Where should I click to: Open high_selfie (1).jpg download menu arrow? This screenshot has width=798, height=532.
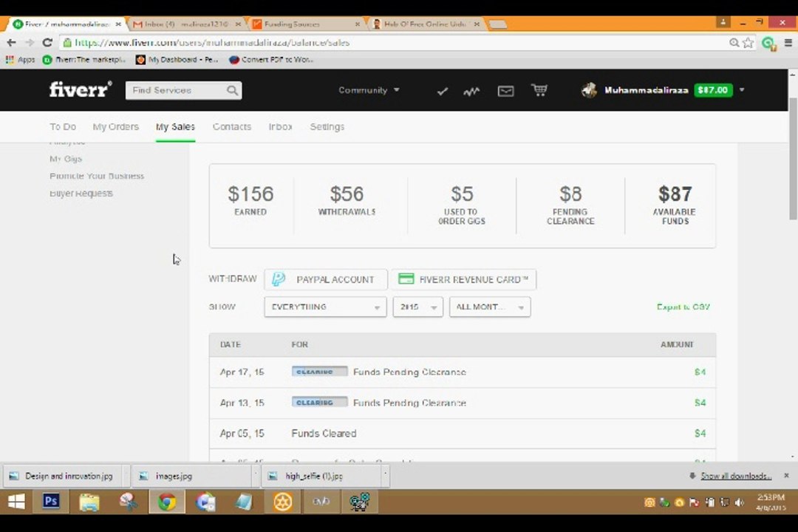[385, 476]
